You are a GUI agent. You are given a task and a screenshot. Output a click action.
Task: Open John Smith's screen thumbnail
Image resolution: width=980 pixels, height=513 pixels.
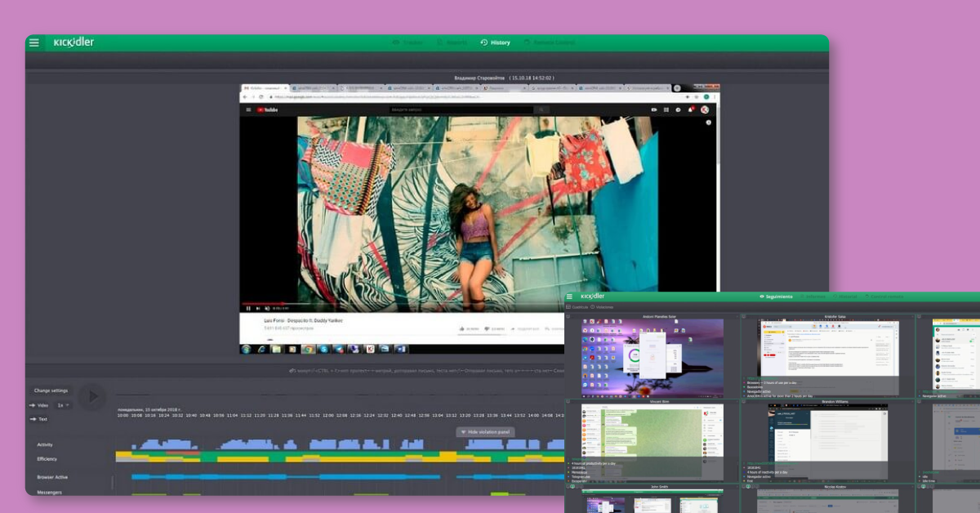click(x=653, y=502)
